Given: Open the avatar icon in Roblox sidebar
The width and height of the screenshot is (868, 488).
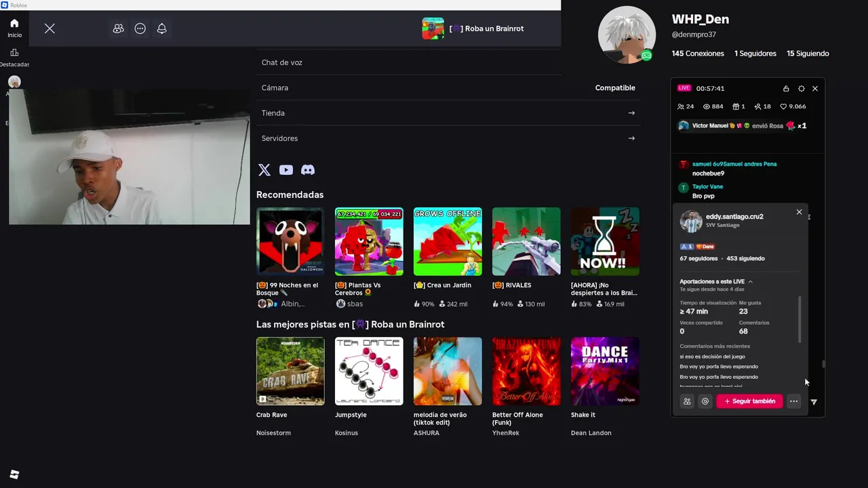Looking at the screenshot, I should (x=14, y=82).
